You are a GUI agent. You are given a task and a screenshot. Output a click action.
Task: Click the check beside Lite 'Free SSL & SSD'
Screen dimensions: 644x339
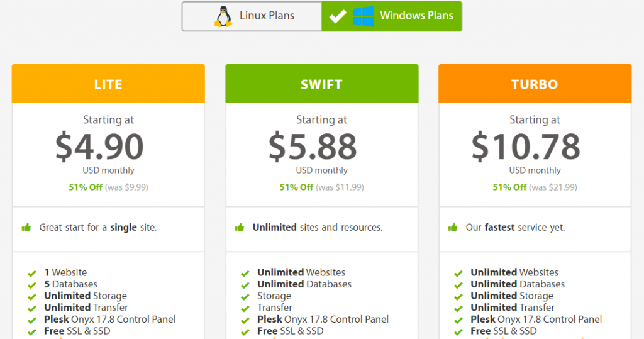31,331
